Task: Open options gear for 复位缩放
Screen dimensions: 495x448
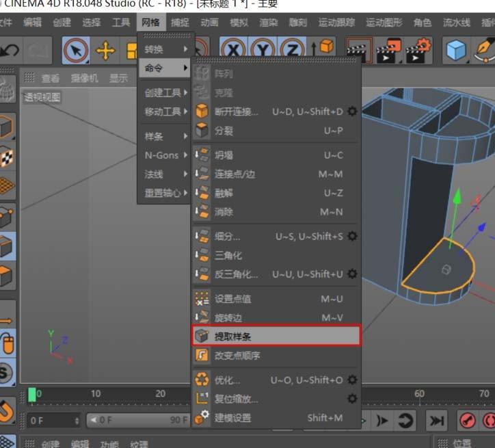Action: pos(352,399)
